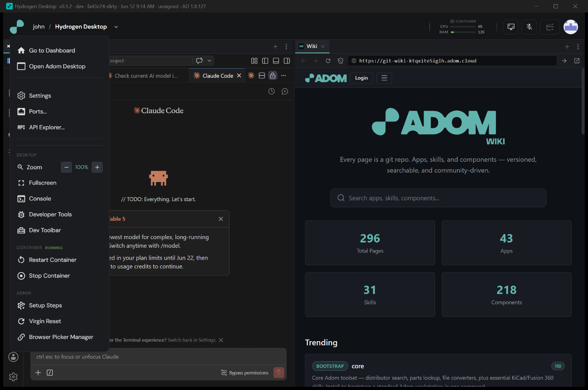Focus the Claude prompt input field
The width and height of the screenshot is (588, 390).
[158, 357]
